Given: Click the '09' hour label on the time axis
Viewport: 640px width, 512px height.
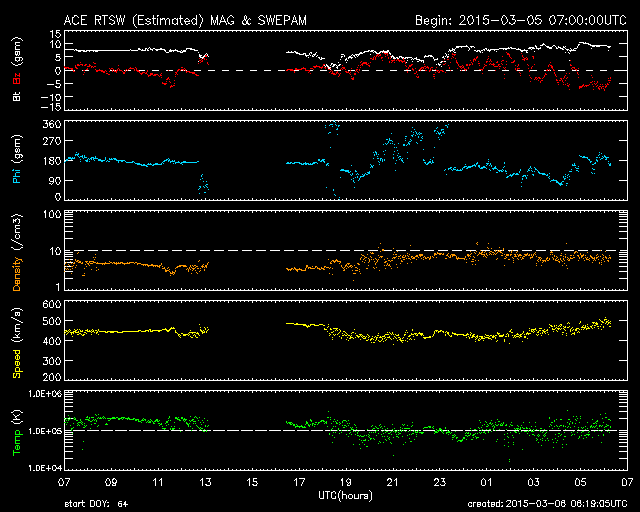Looking at the screenshot, I should [111, 483].
